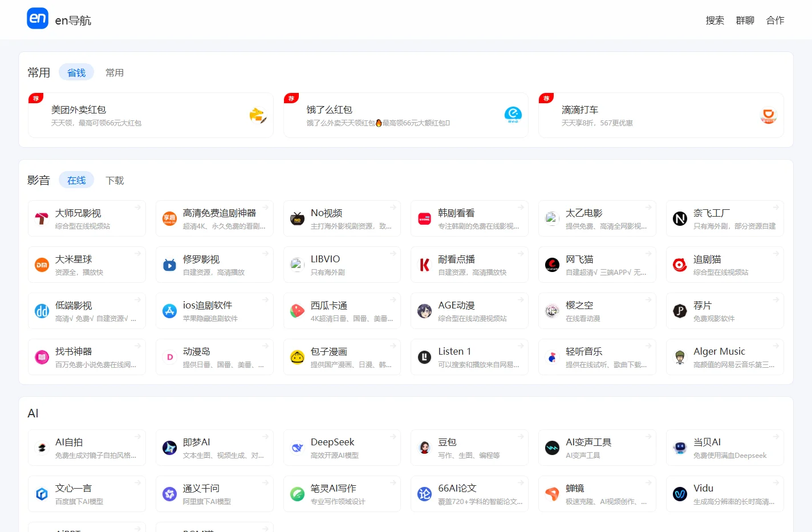Click the No视频 icon
The image size is (812, 532).
click(x=297, y=218)
